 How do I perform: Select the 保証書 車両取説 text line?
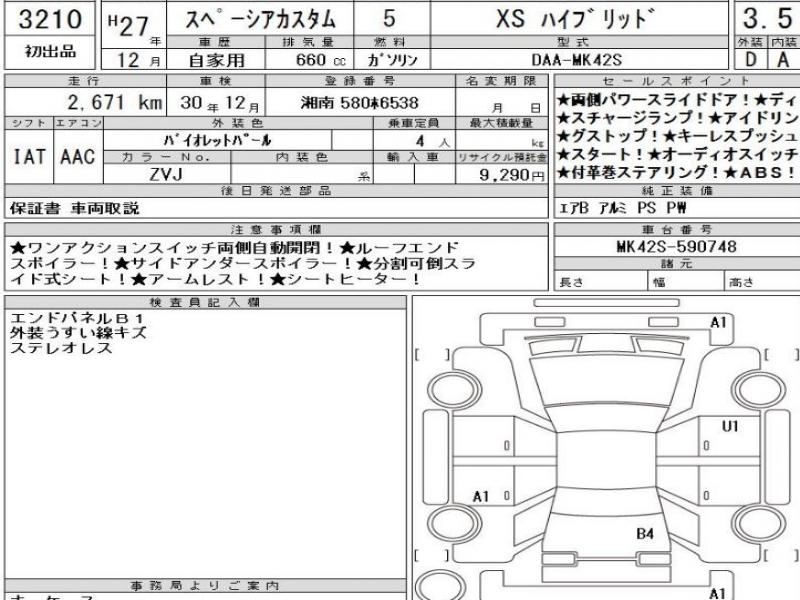(x=75, y=208)
